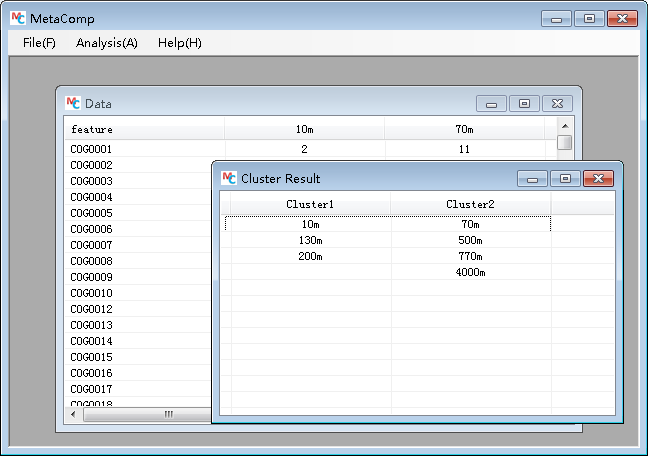Select the 4000m cell in Cluster2

tap(470, 273)
